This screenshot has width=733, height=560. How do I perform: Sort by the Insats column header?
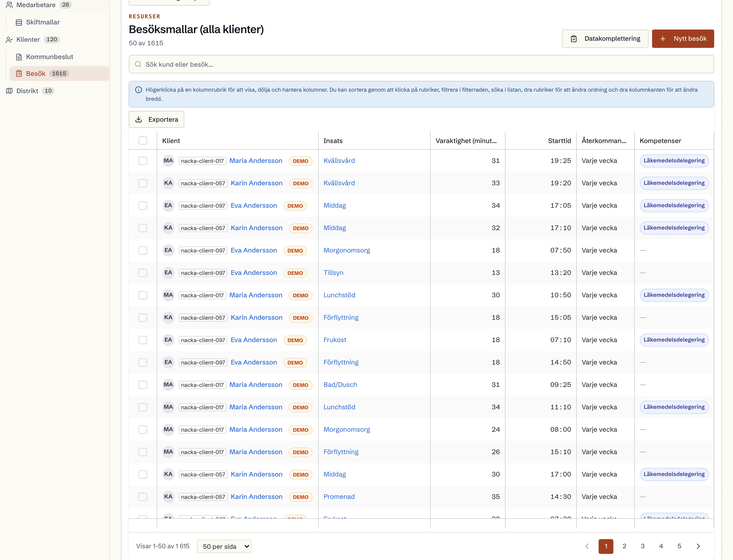click(x=333, y=141)
